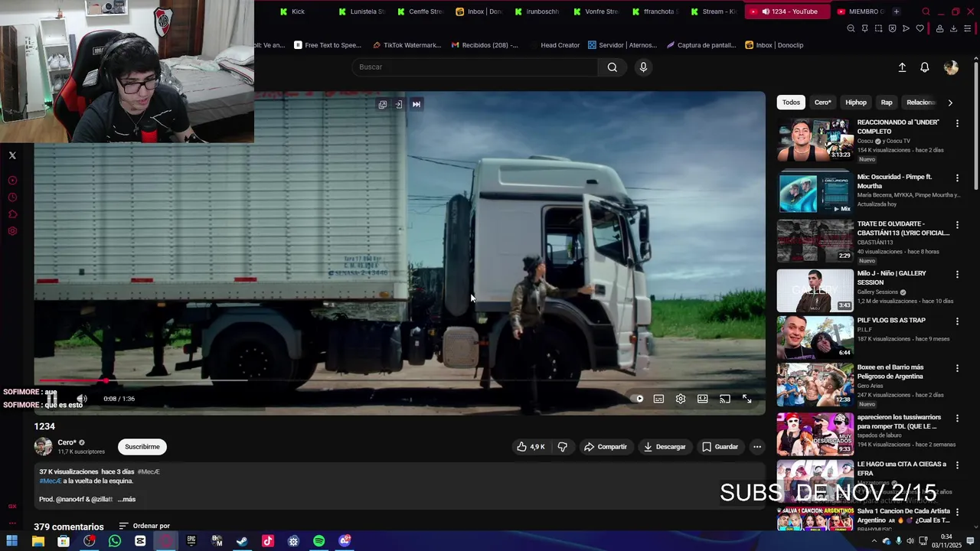Viewport: 980px width, 551px height.
Task: Click the browser zoom-out magnifier icon
Action: pos(851,28)
